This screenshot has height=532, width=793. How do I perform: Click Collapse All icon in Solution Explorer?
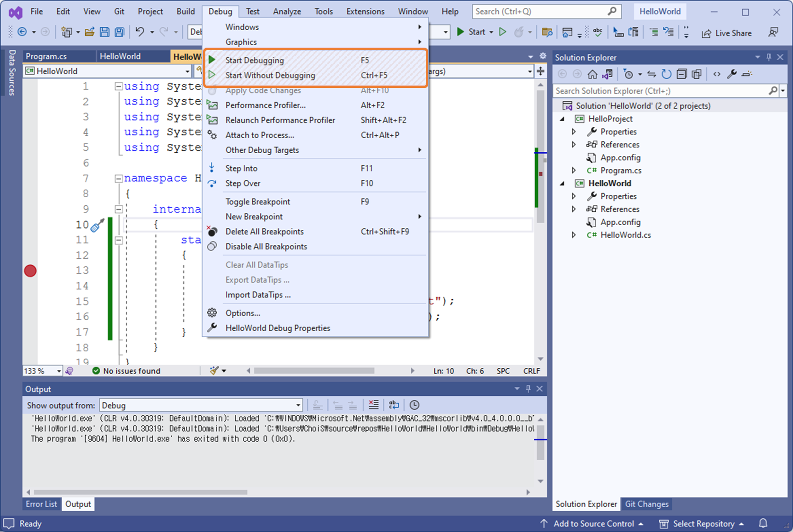tap(681, 74)
